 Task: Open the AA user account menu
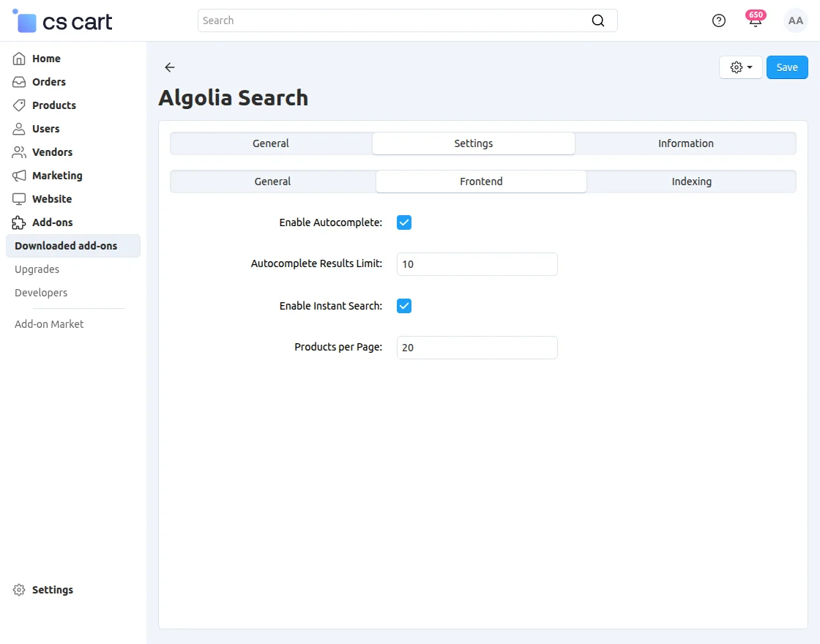[x=795, y=20]
